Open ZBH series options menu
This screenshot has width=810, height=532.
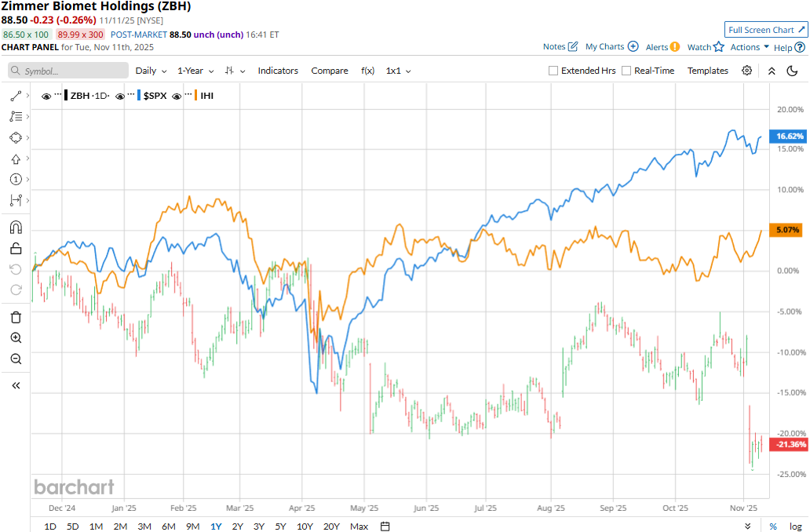[x=58, y=95]
